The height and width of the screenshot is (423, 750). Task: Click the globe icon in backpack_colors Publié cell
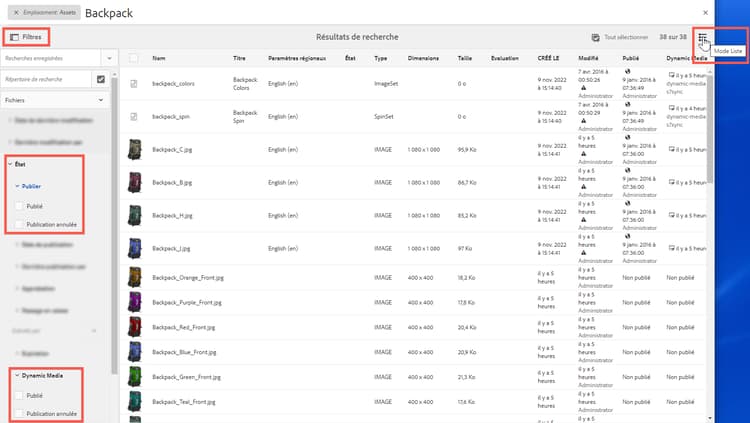[628, 72]
